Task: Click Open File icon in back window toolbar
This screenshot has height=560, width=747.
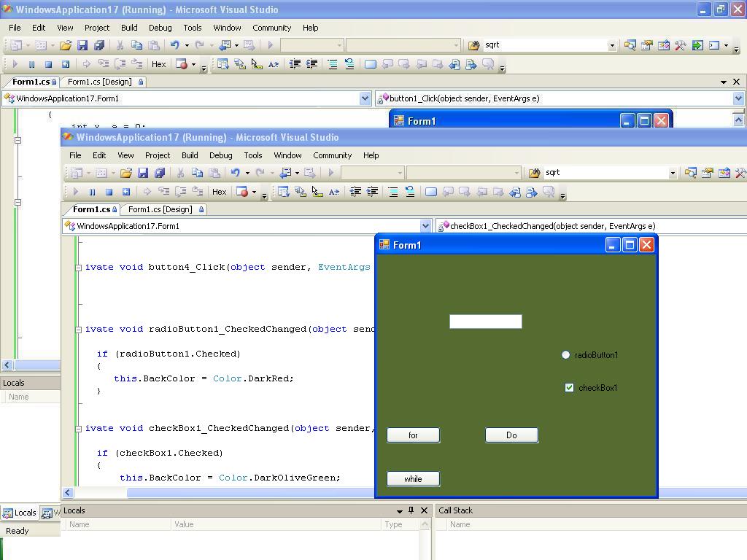Action: pyautogui.click(x=65, y=45)
